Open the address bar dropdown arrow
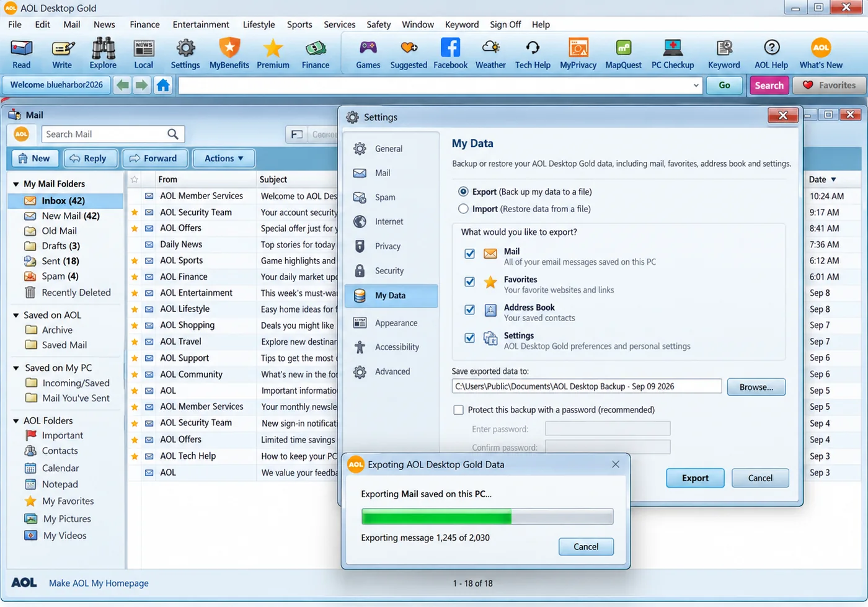Image resolution: width=868 pixels, height=607 pixels. (x=696, y=86)
